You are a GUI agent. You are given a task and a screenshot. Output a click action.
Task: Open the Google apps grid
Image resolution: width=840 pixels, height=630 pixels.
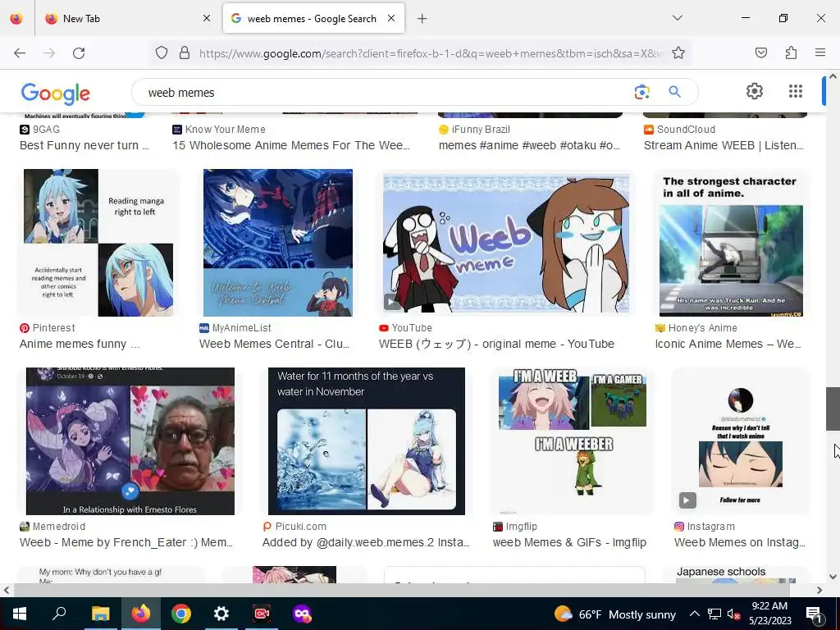[x=796, y=91]
